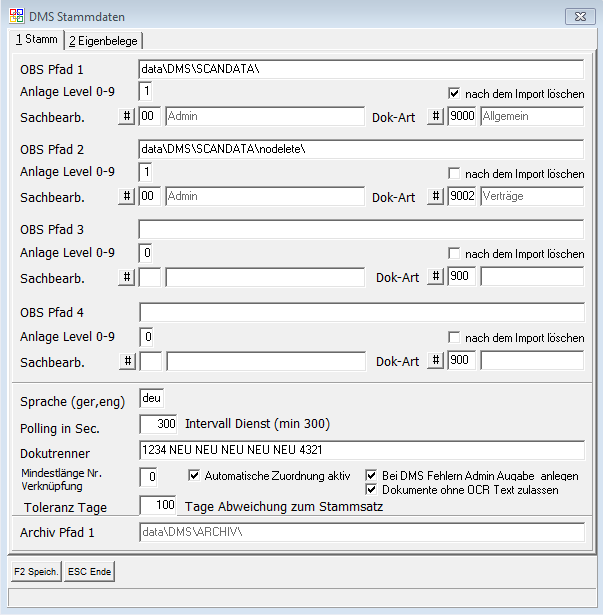The image size is (603, 615).
Task: Open Sachbearb. # lookup under OBS Pfad 4
Action: pos(127,361)
